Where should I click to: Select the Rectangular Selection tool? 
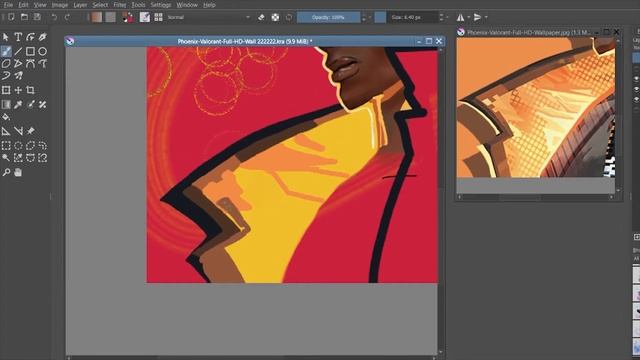6,146
